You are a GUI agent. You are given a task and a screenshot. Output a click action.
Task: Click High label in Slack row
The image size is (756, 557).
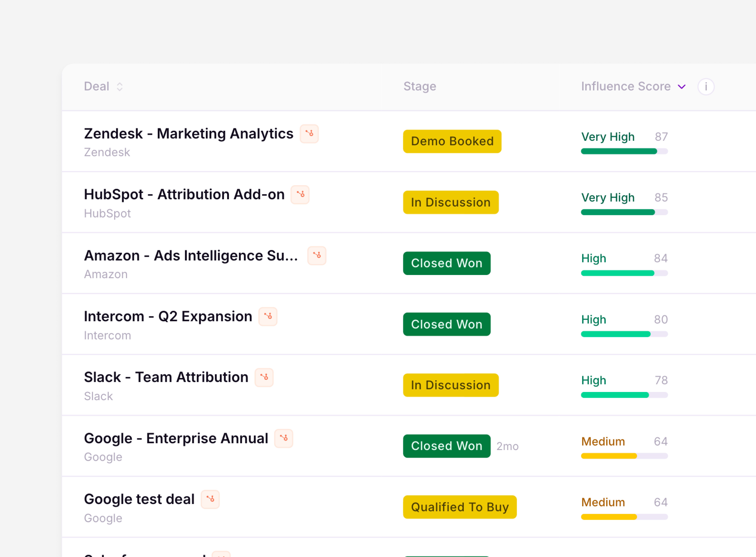pyautogui.click(x=594, y=381)
